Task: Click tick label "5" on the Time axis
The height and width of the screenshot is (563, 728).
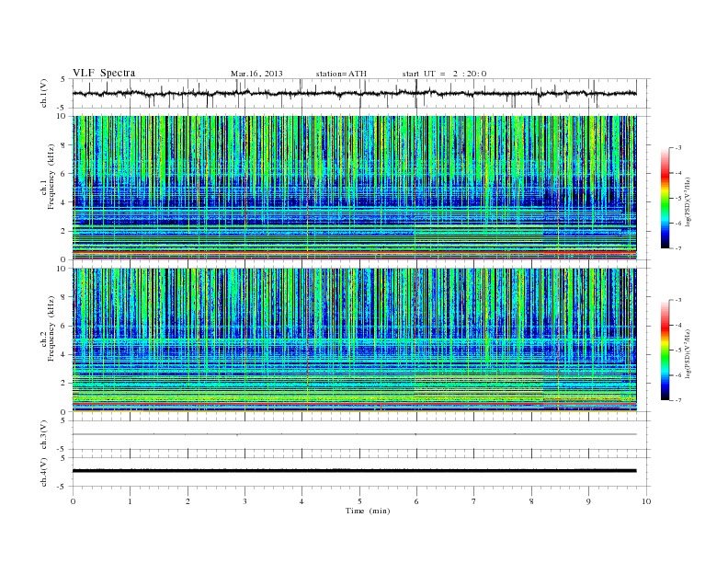Action: tap(359, 501)
